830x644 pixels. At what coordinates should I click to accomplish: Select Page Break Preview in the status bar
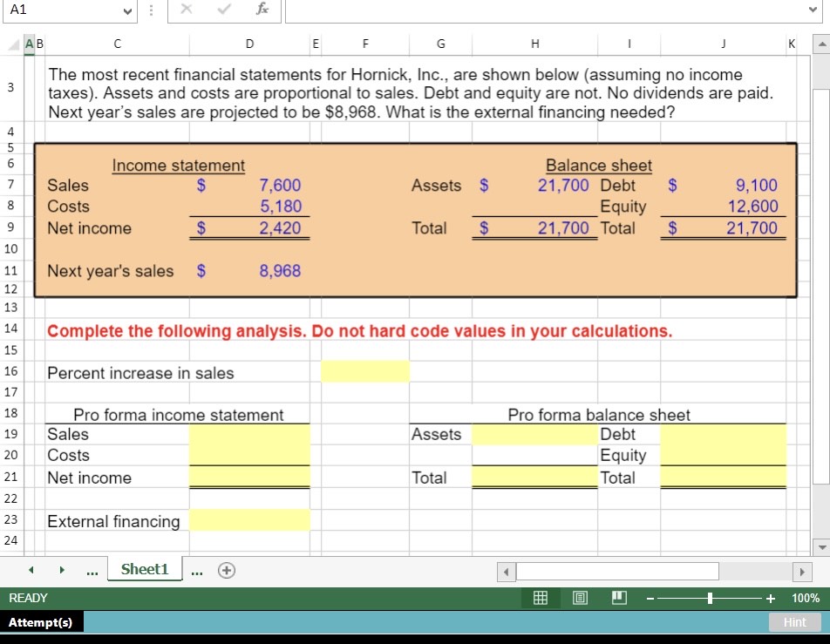pyautogui.click(x=619, y=598)
